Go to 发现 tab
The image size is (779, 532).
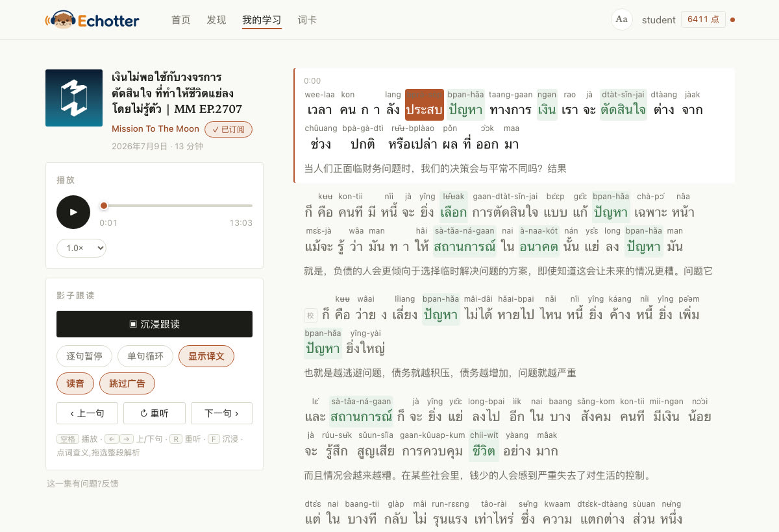[217, 20]
